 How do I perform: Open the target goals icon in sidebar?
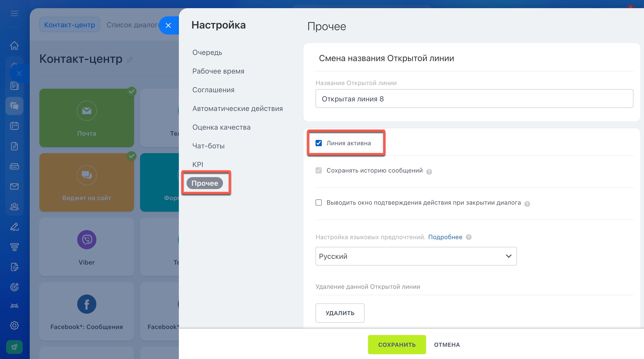14,287
